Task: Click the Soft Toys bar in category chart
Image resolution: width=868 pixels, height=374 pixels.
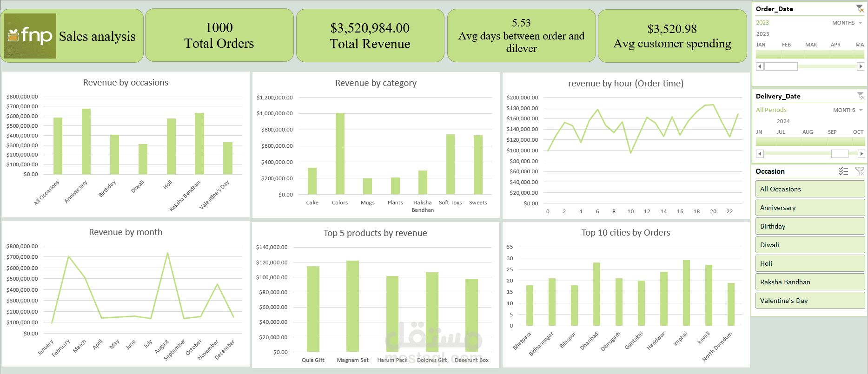Action: tap(451, 164)
